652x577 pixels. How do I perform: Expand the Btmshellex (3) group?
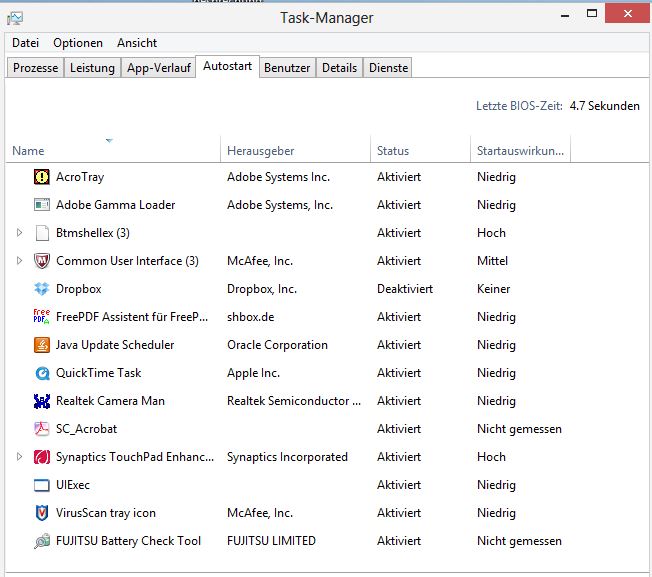[x=19, y=233]
